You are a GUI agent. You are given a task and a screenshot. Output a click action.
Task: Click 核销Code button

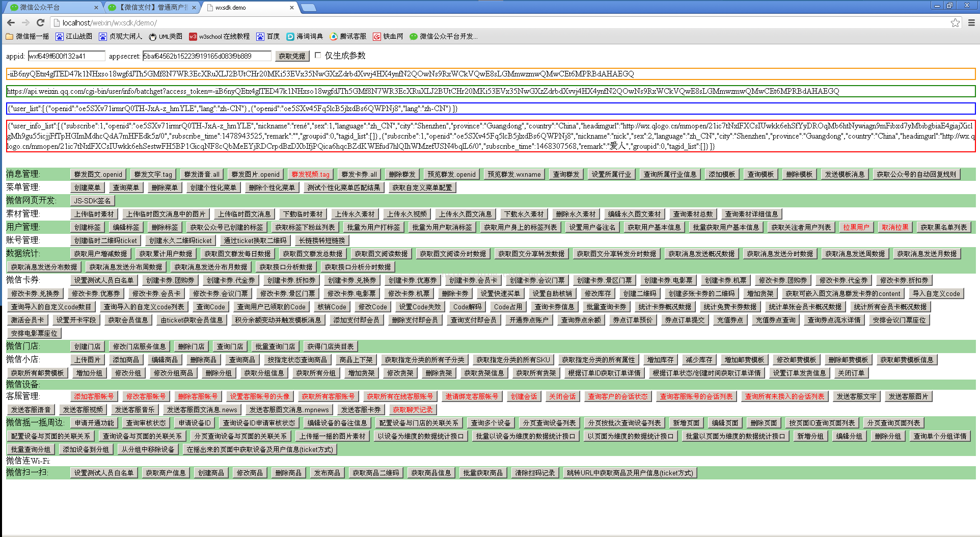332,307
